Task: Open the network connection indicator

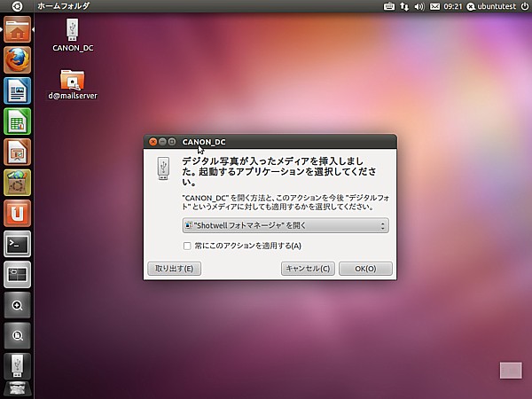Action: pyautogui.click(x=404, y=6)
